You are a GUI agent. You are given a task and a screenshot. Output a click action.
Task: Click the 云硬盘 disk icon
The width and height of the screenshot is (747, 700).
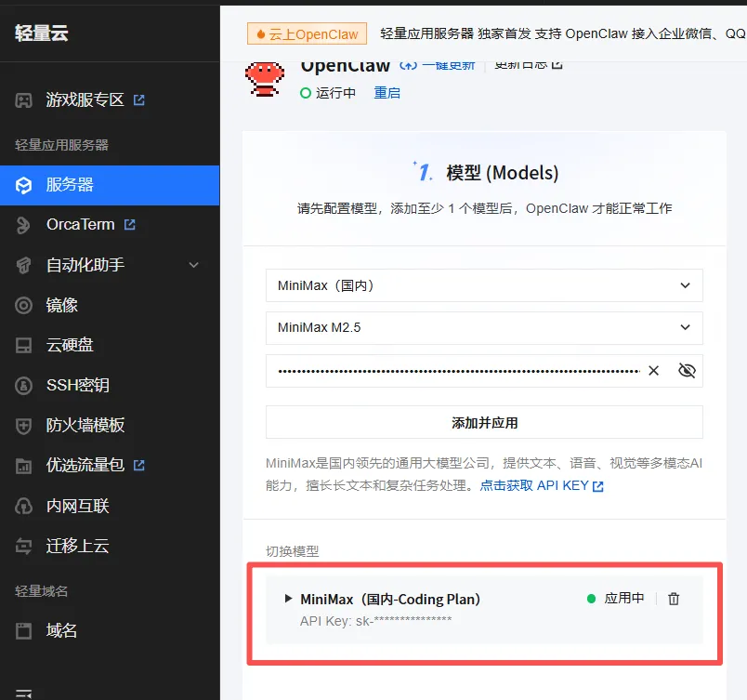[23, 346]
